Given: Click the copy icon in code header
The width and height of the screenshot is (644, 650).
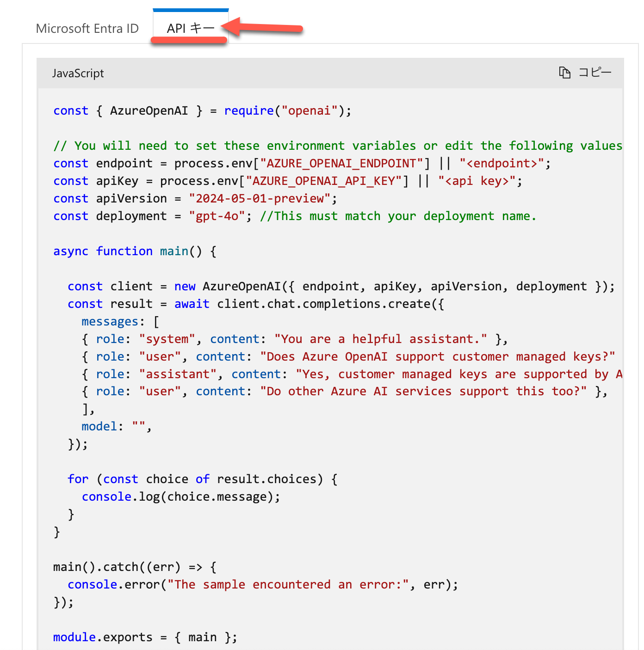Looking at the screenshot, I should [x=564, y=73].
